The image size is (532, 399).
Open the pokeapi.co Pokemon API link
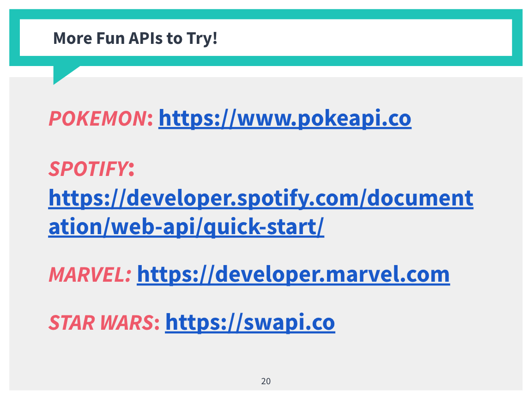click(x=285, y=118)
